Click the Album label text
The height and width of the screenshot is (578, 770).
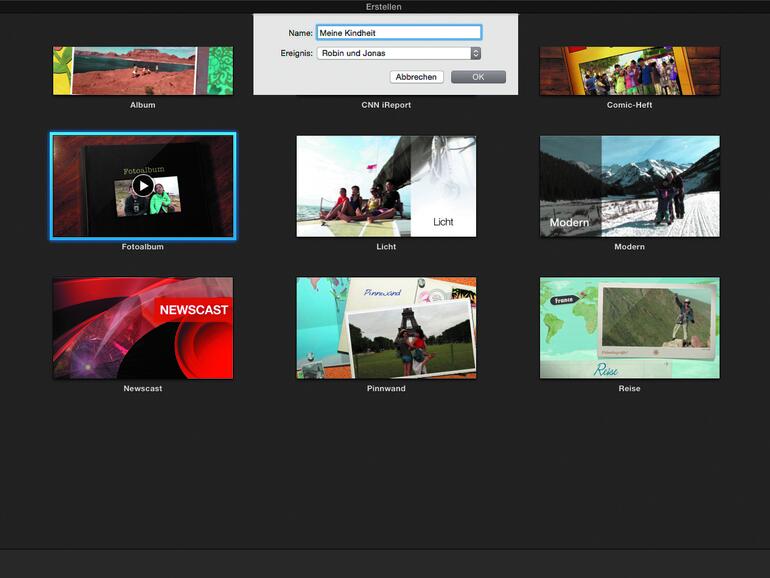tap(143, 105)
